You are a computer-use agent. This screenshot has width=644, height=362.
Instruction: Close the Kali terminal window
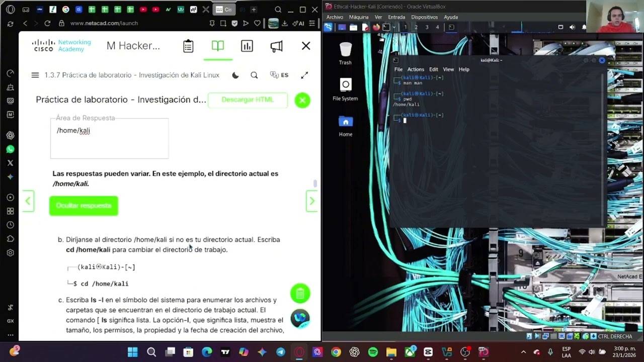[x=602, y=60]
